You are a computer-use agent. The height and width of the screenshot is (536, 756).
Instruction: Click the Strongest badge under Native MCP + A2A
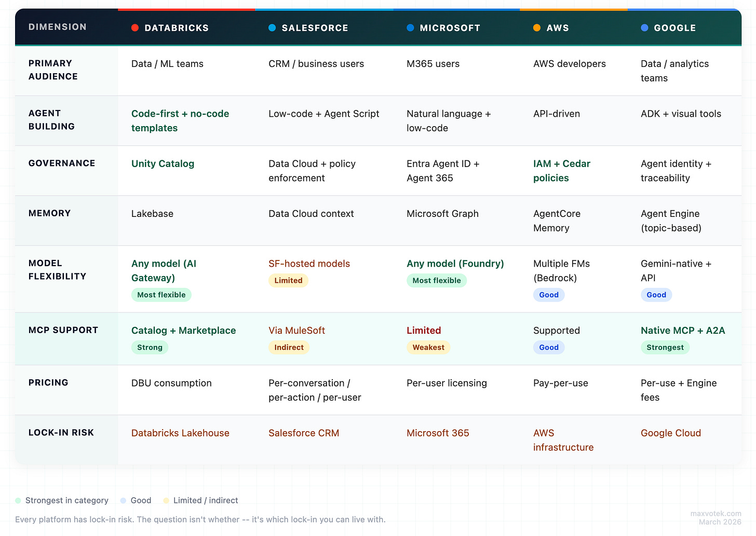coord(665,347)
